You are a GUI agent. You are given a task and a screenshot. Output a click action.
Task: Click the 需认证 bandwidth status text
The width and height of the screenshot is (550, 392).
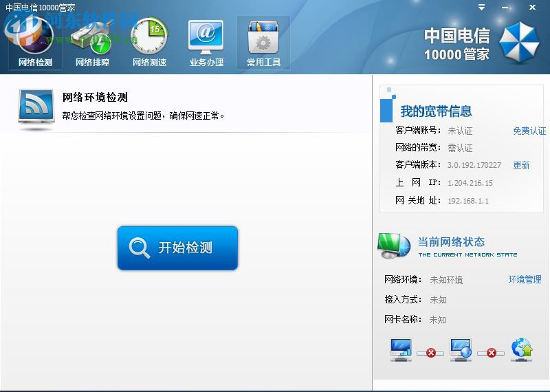coord(460,148)
